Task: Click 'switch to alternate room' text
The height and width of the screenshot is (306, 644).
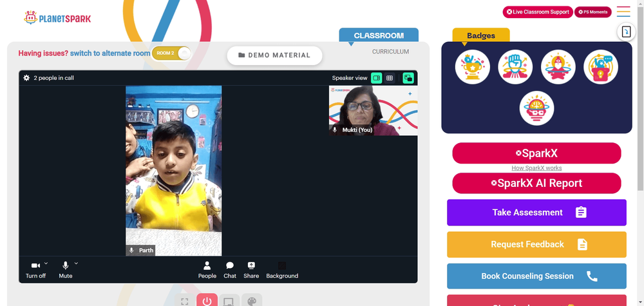Action: (110, 53)
